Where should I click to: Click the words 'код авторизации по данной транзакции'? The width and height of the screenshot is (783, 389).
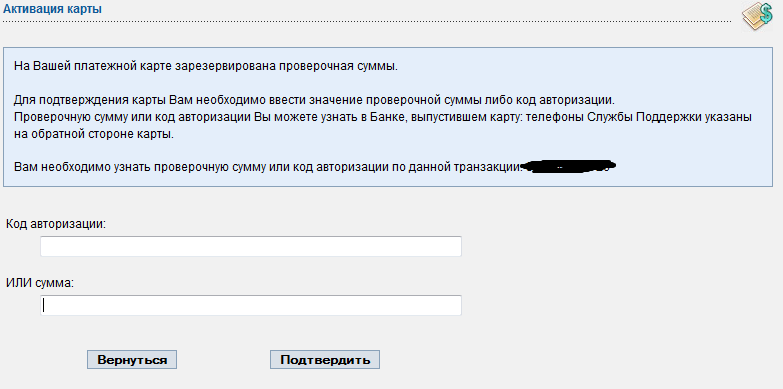(405, 167)
